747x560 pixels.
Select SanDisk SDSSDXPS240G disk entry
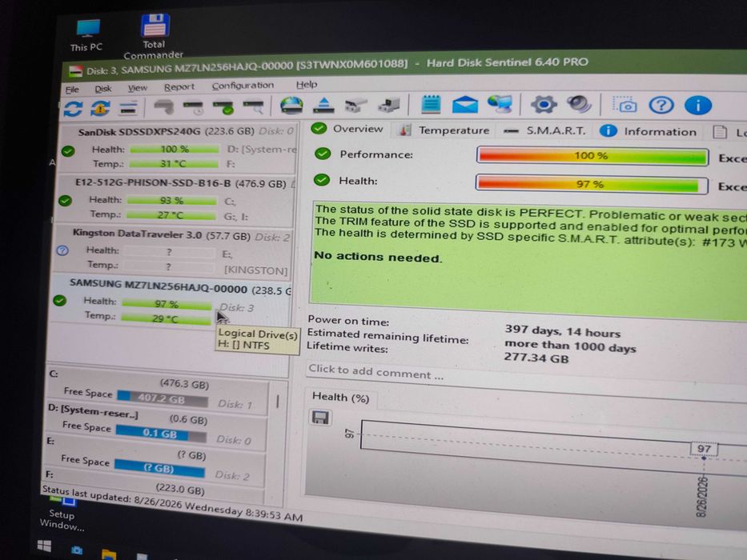179,148
